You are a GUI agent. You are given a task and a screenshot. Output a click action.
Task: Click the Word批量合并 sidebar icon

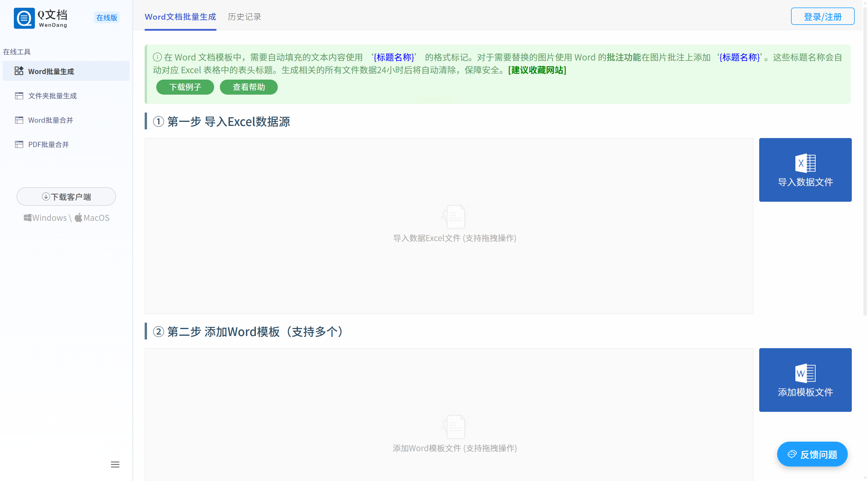click(19, 120)
